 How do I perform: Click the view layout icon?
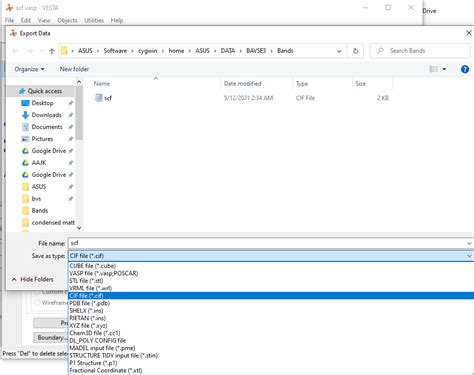[433, 69]
